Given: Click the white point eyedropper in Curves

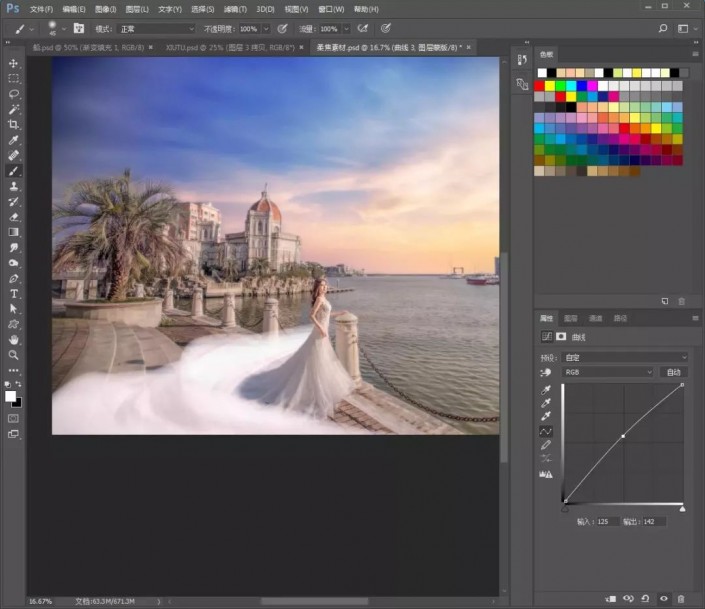Looking at the screenshot, I should click(546, 416).
